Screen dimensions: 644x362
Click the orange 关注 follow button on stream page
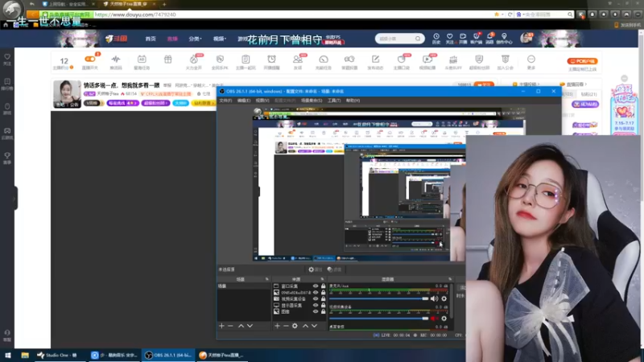[x=484, y=84]
